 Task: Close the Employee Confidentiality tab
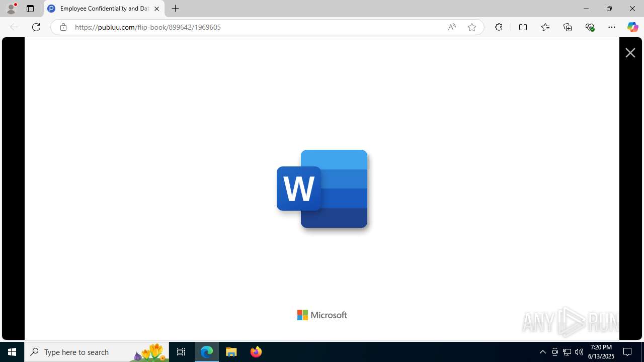click(156, 9)
